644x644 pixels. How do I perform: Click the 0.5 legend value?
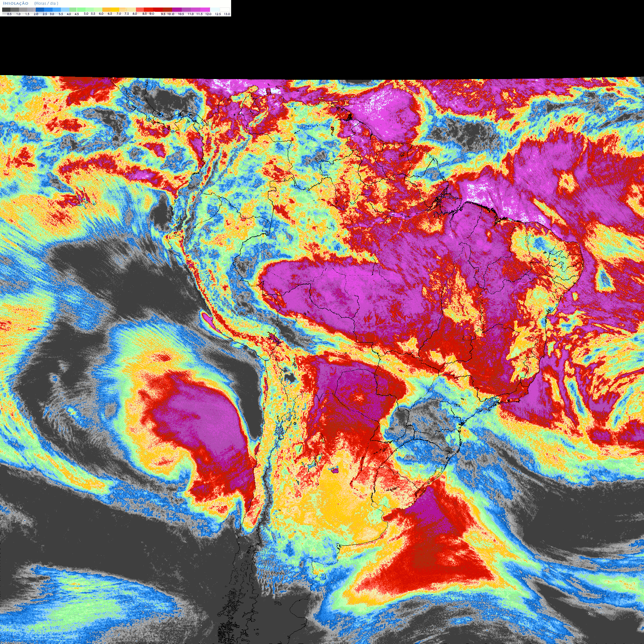click(9, 14)
